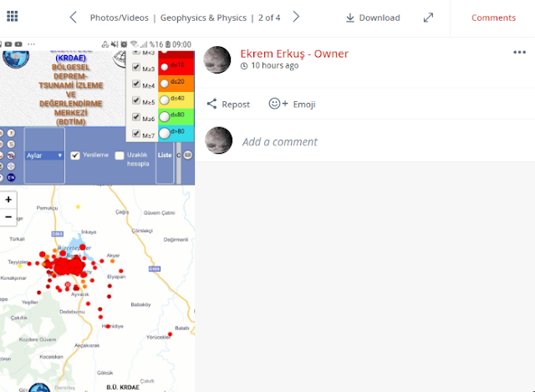535x392 pixels.
Task: Click the round icon right of Liste
Action: 187,155
